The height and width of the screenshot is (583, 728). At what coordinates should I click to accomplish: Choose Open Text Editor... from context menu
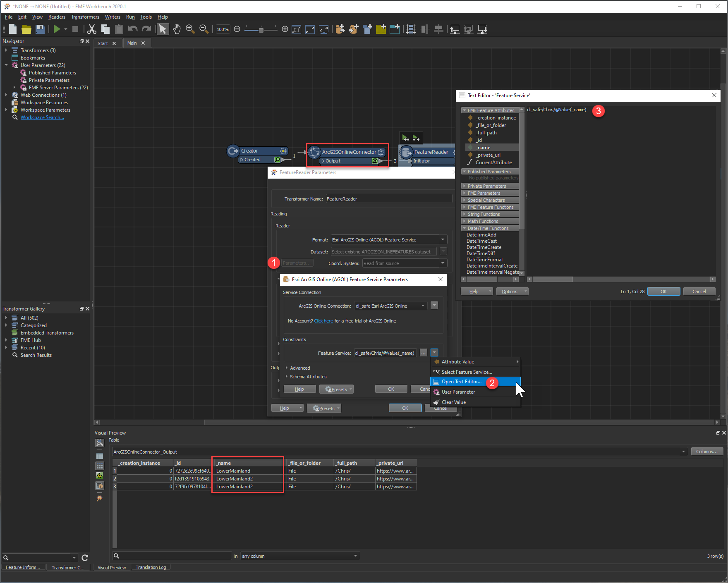pos(475,382)
